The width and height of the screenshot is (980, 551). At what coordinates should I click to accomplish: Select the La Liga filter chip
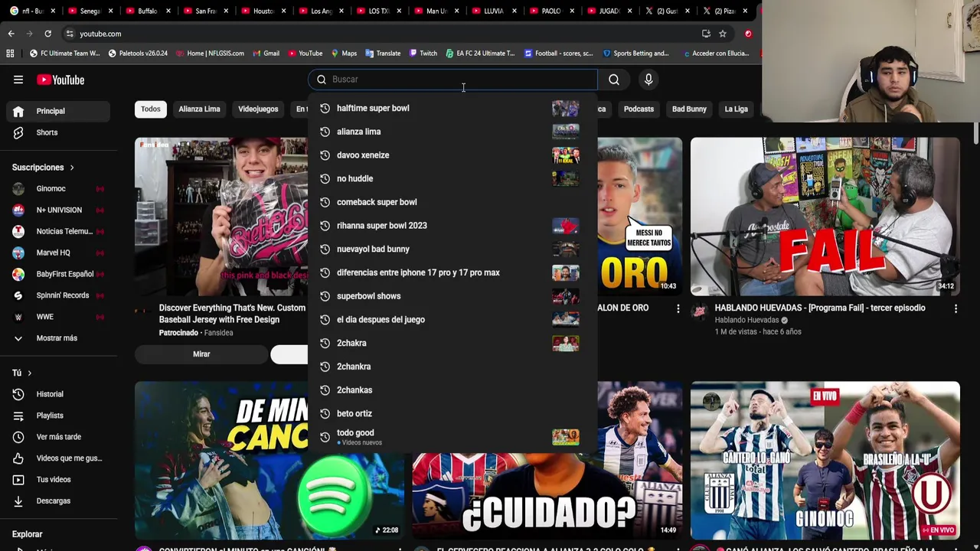click(736, 109)
